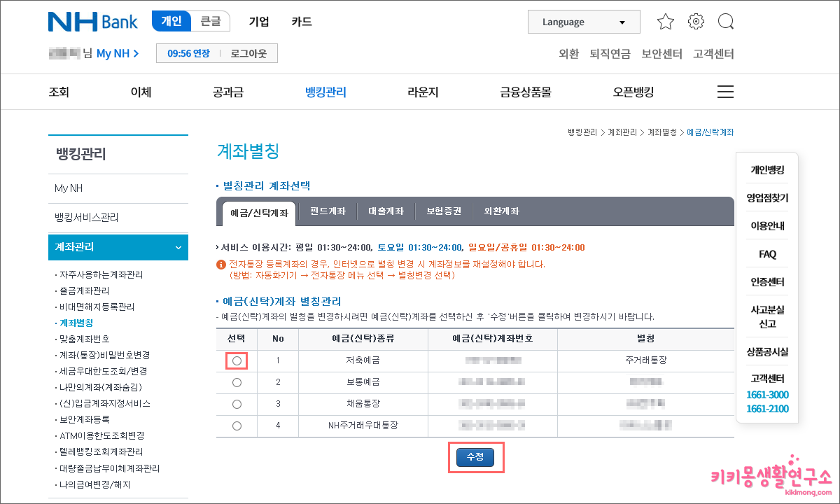840x504 pixels.
Task: Open the search magnifier icon
Action: pos(725,22)
